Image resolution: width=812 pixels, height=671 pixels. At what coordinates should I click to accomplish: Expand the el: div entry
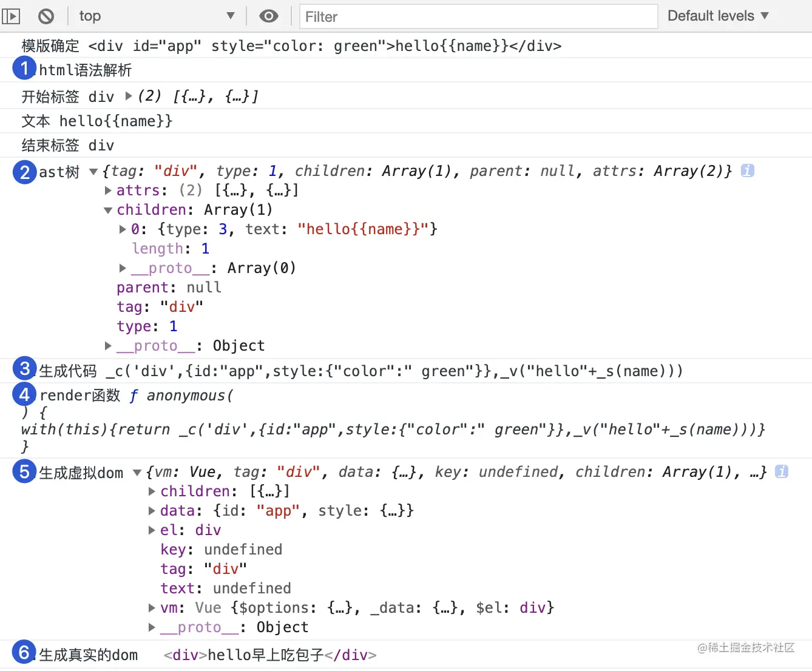tap(152, 530)
